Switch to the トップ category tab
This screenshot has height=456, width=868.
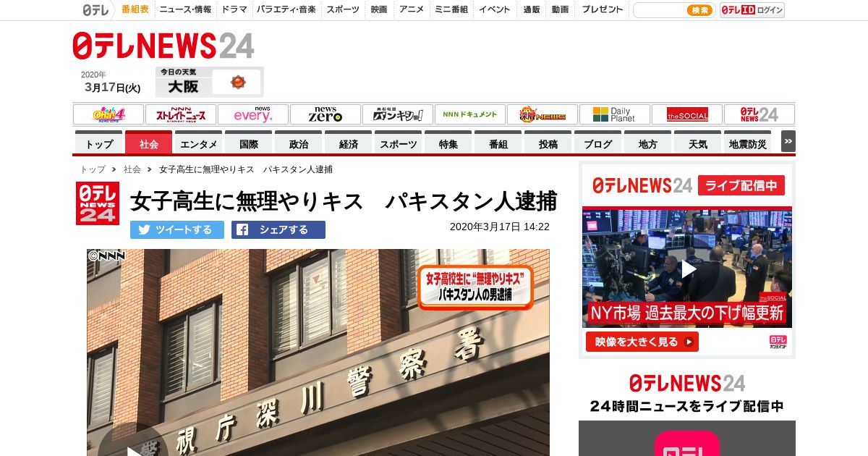[99, 143]
